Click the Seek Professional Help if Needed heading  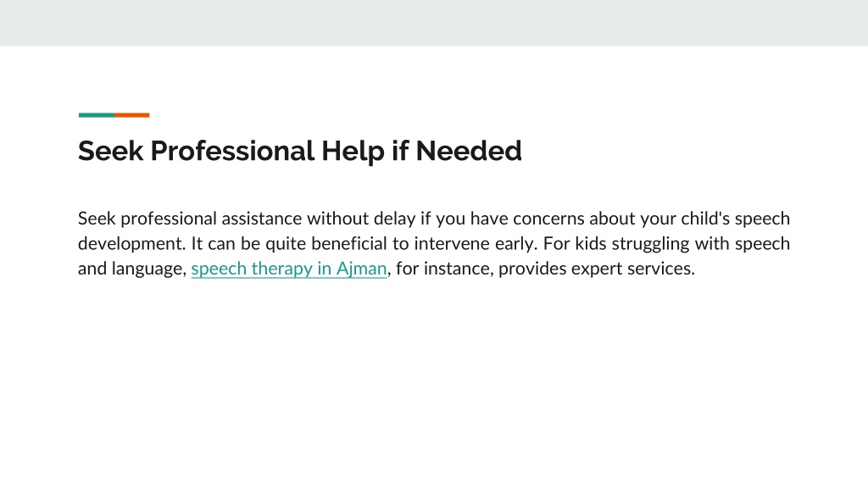(299, 151)
